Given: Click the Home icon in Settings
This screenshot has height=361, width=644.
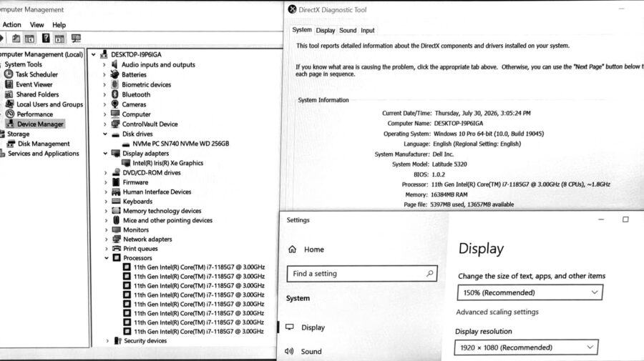Looking at the screenshot, I should [292, 249].
